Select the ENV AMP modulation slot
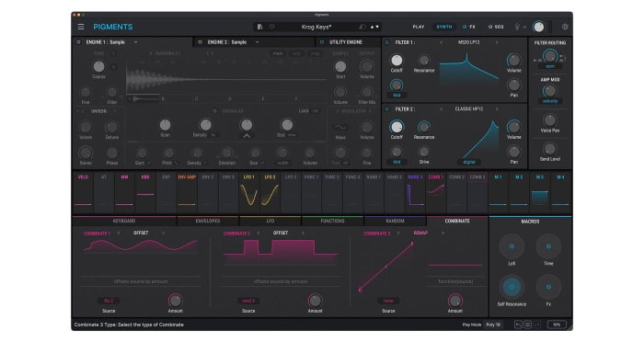Viewport: 644px width, 342px height. (187, 191)
